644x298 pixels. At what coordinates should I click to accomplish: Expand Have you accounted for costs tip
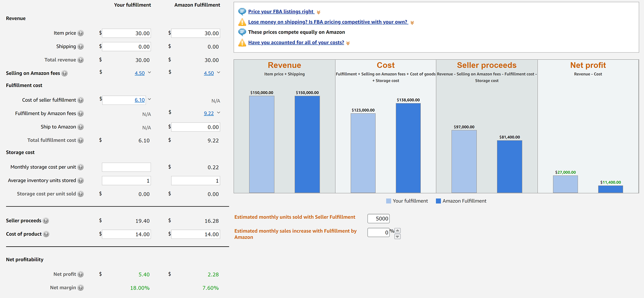tap(348, 43)
